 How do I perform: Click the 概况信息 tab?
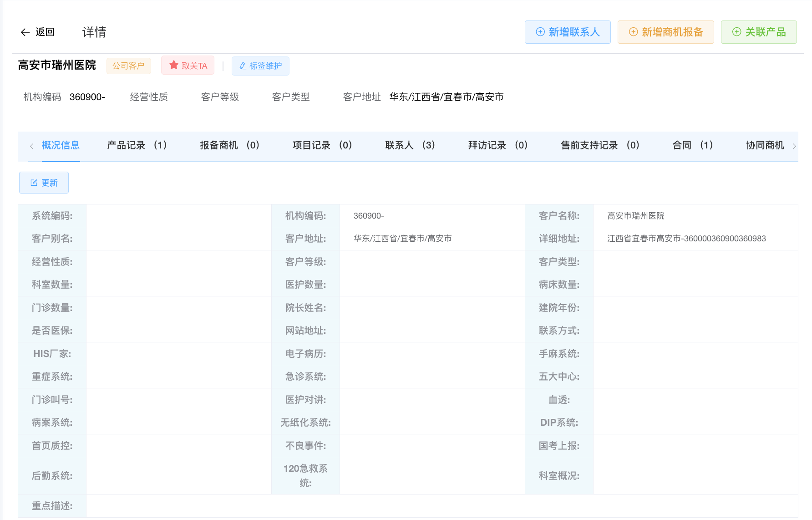point(61,145)
